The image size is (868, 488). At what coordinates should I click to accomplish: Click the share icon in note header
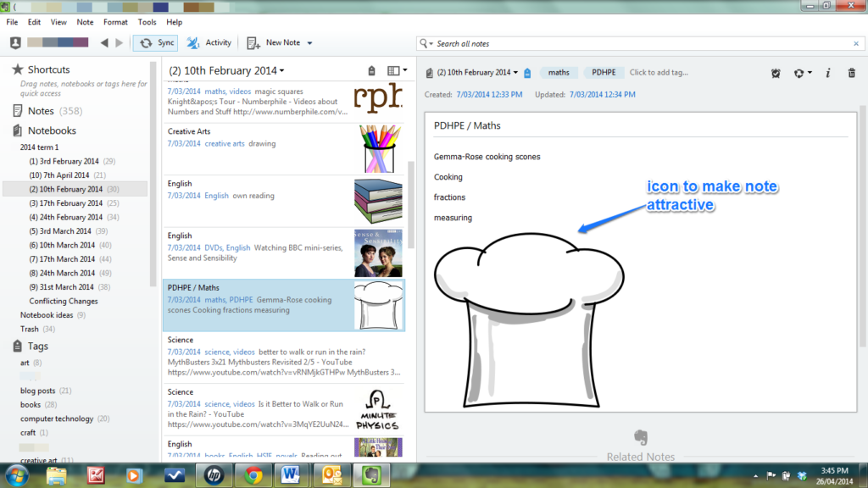(x=799, y=73)
